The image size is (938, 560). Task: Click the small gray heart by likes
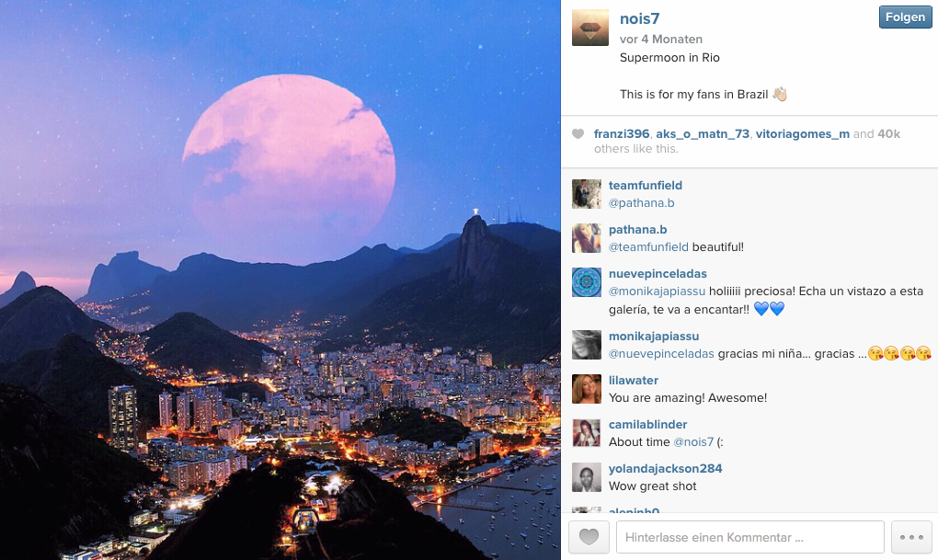tap(578, 134)
